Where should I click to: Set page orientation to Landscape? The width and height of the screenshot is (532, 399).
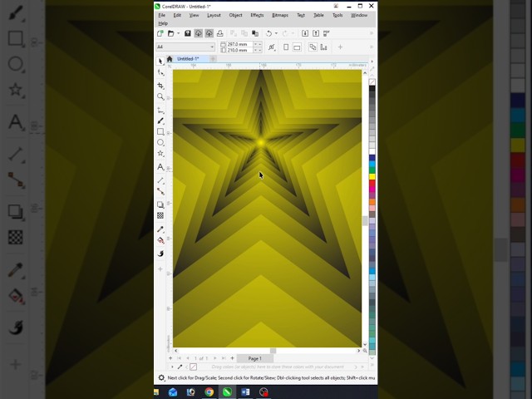point(297,47)
